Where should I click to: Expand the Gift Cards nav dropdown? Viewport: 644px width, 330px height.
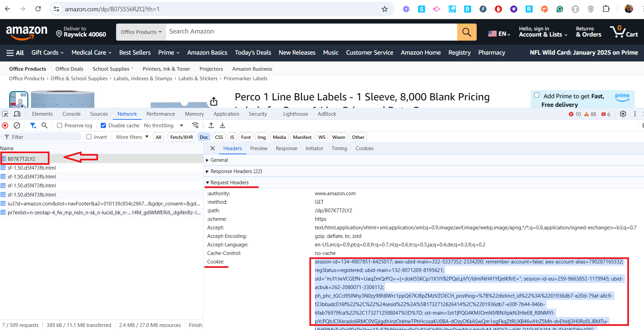coord(47,53)
